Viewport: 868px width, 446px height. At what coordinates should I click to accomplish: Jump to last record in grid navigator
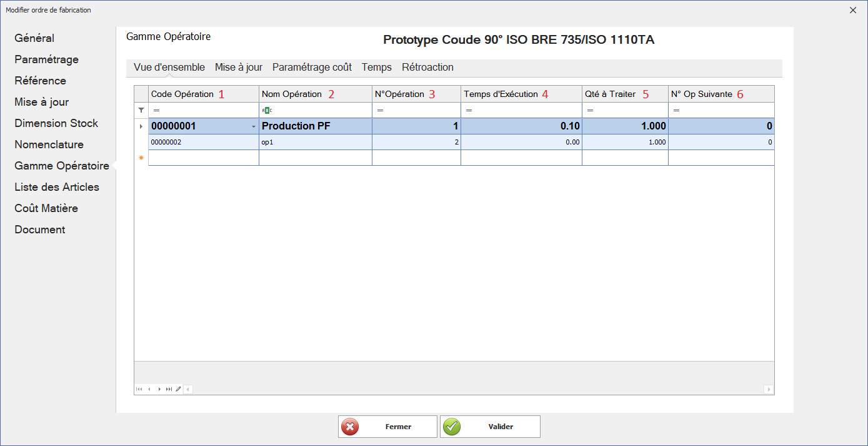[x=169, y=389]
